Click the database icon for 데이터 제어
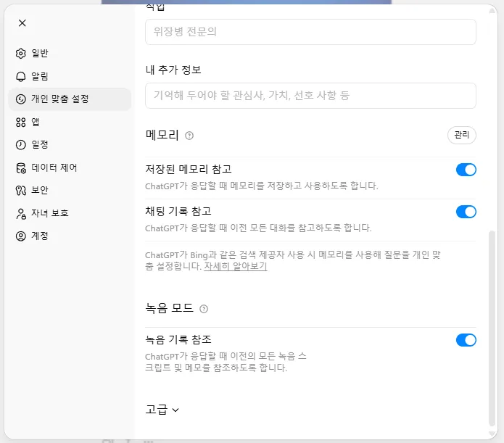The image size is (504, 443). tap(20, 167)
